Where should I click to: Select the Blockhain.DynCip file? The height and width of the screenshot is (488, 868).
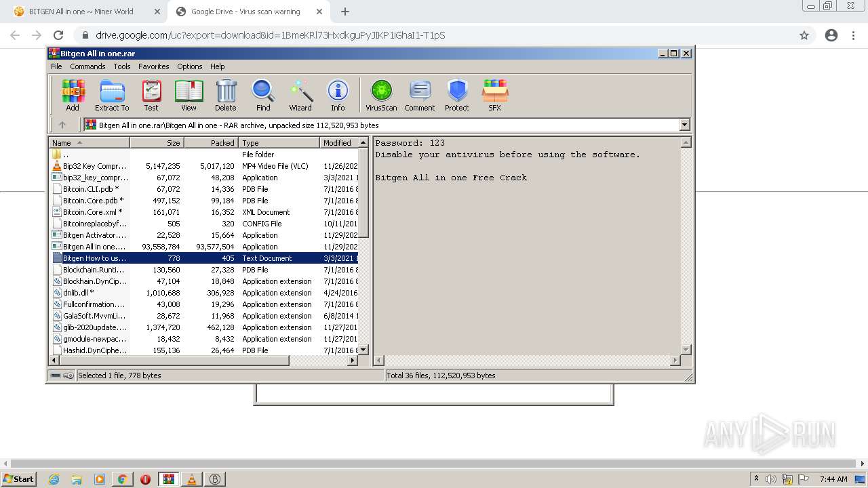pos(203,281)
